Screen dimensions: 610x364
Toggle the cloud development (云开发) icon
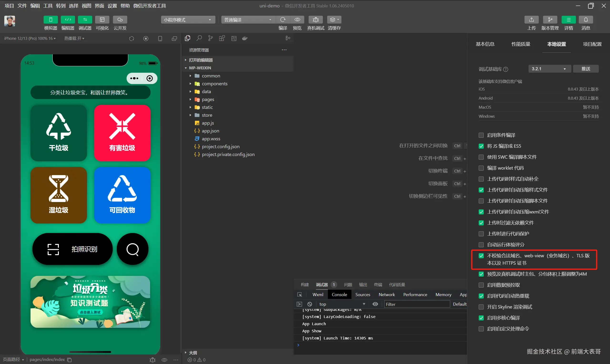[120, 20]
